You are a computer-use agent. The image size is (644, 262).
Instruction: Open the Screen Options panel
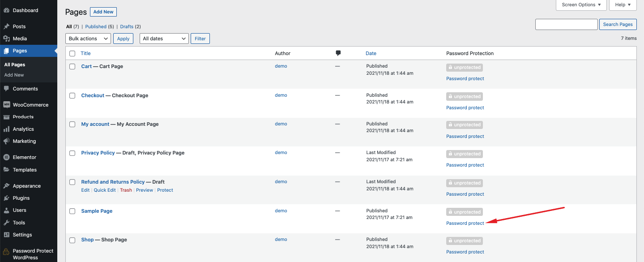[580, 4]
